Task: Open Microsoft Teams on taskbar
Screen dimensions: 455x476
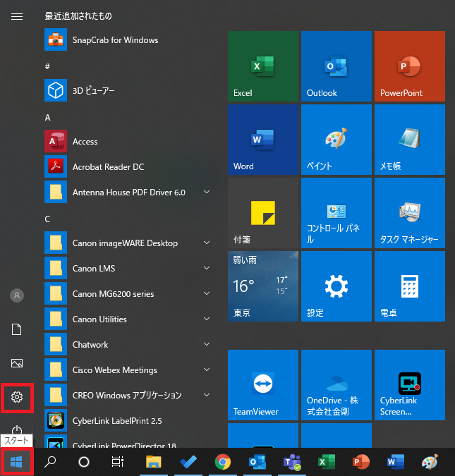Action: click(292, 462)
